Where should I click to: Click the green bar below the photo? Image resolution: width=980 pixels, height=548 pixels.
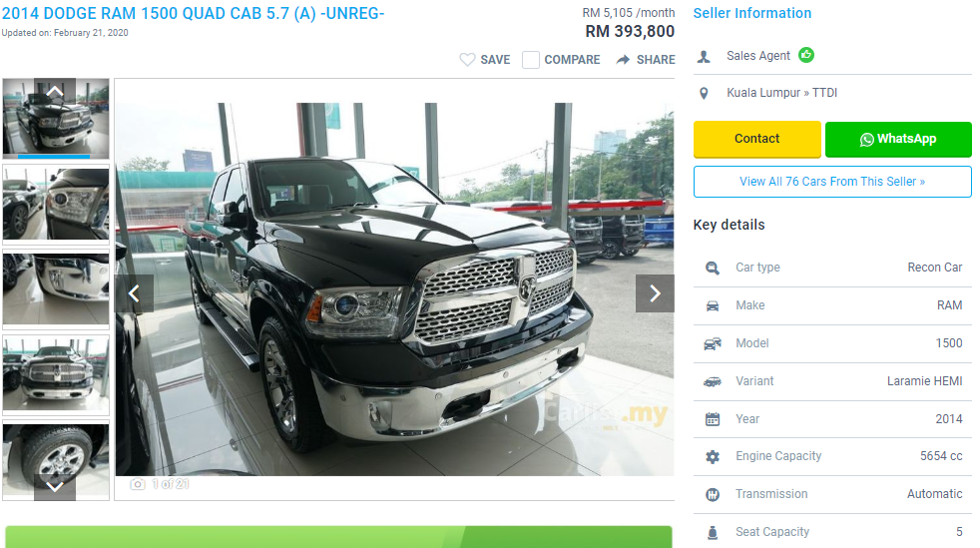point(338,537)
